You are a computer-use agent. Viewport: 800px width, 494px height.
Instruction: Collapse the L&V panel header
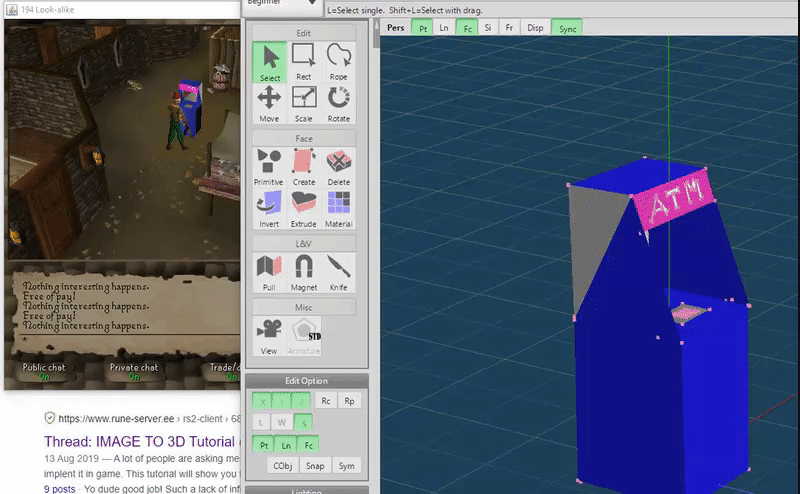304,244
